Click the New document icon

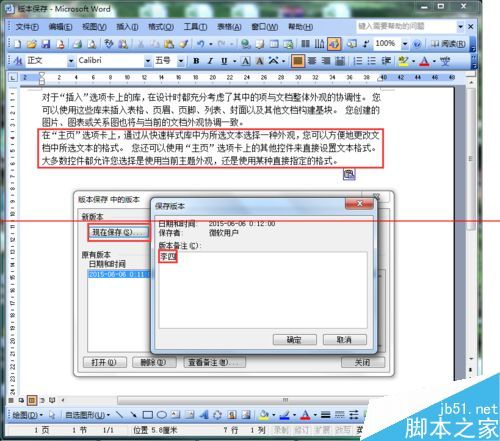[17, 44]
